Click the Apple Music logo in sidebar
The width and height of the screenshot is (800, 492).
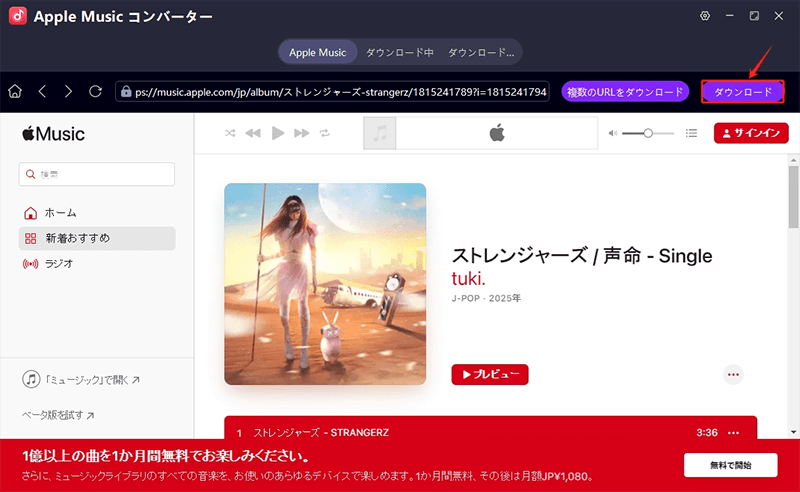click(x=53, y=134)
